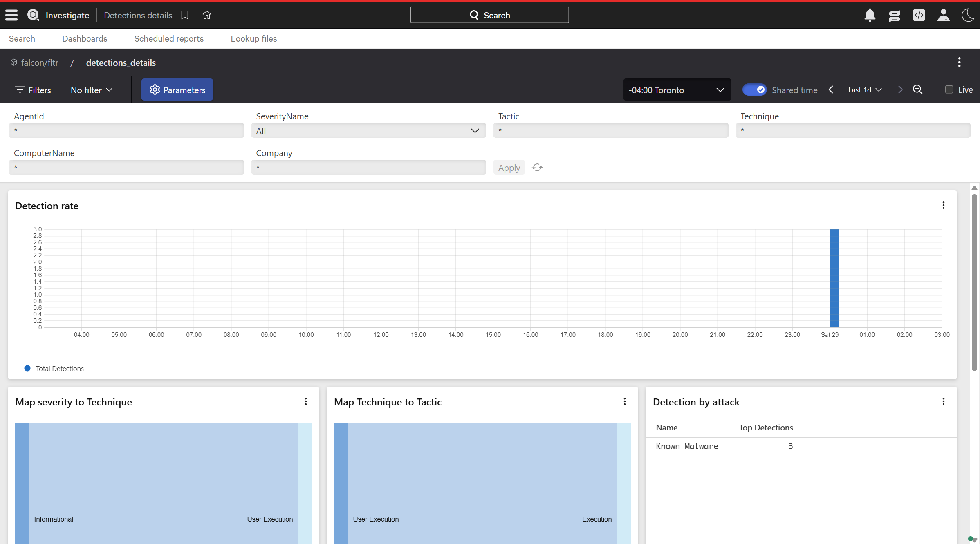Open Detection by attack widget menu

pyautogui.click(x=944, y=401)
